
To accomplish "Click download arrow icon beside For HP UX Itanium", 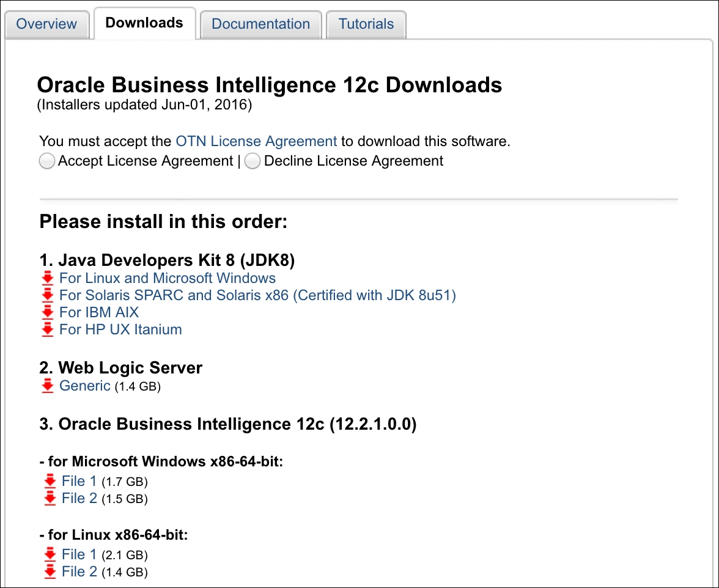I will pyautogui.click(x=48, y=329).
